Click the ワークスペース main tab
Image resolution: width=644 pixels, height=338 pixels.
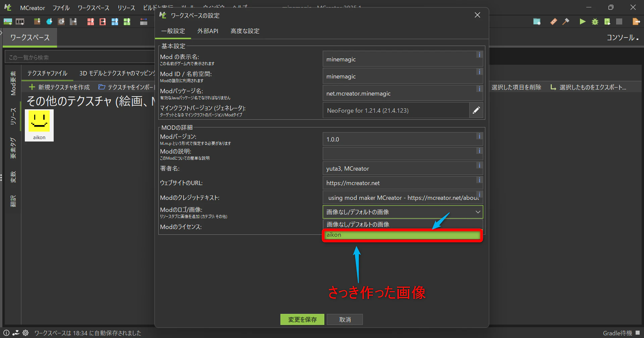click(30, 38)
